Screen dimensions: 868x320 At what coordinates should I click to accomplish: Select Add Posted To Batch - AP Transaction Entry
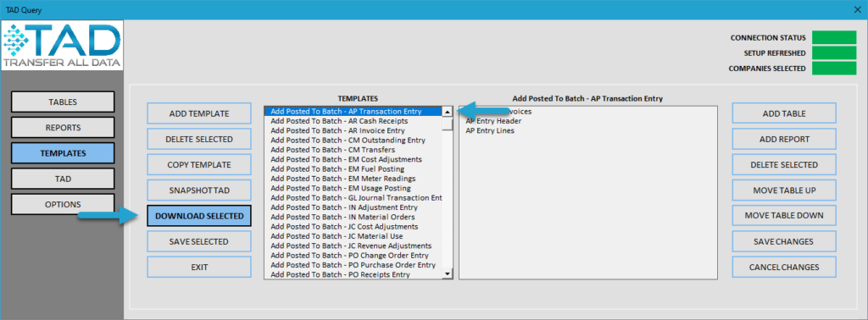tap(353, 111)
